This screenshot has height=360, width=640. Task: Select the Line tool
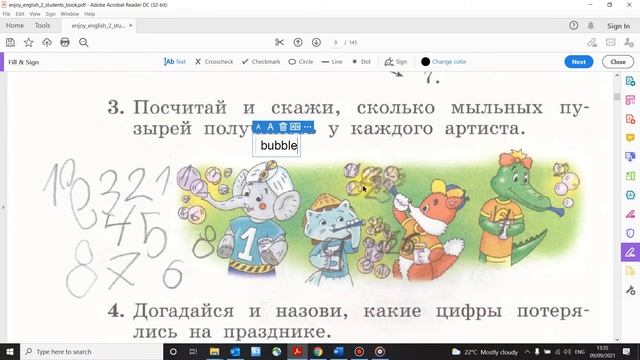332,62
